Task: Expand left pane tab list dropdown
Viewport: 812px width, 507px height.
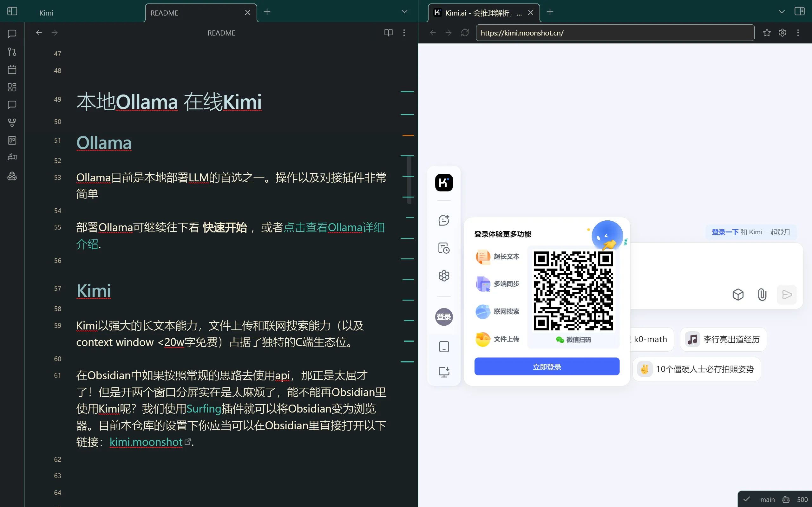Action: point(404,12)
